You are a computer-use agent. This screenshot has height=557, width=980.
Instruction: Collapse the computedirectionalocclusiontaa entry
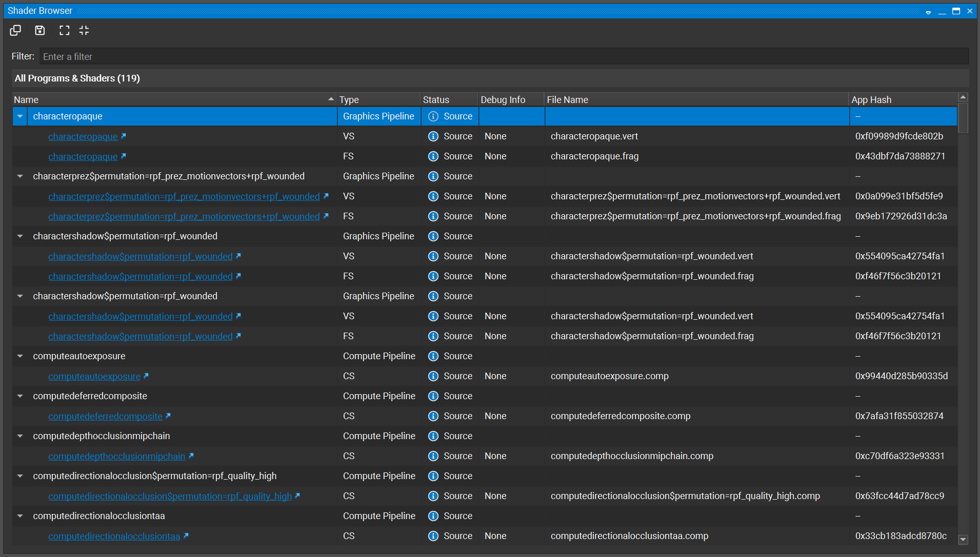(20, 516)
